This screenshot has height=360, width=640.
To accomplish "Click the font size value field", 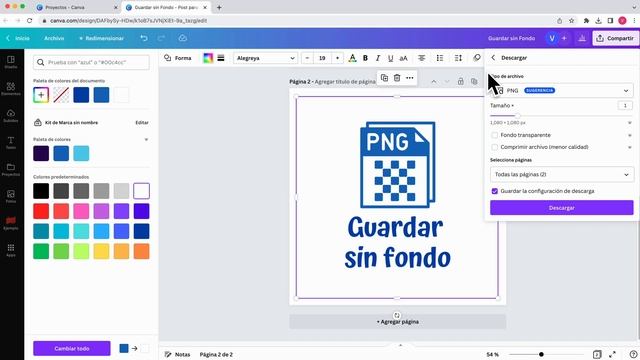I will (x=322, y=58).
